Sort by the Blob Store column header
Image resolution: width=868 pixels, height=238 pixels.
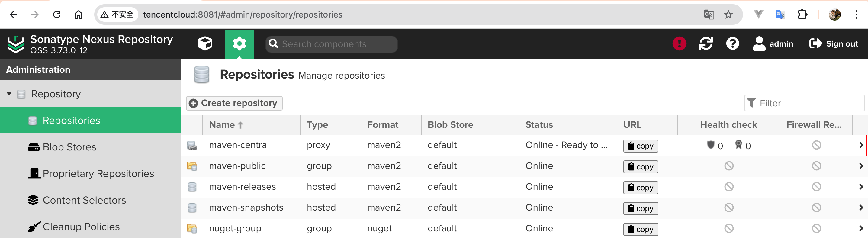click(470, 125)
